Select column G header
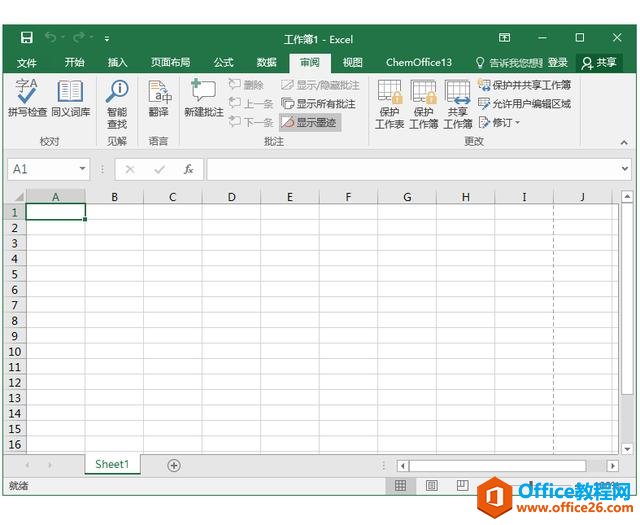The image size is (640, 525). click(x=407, y=197)
